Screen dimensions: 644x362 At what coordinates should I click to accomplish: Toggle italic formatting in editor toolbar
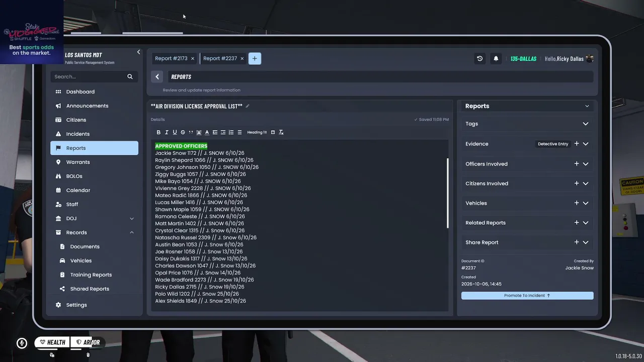point(167,132)
